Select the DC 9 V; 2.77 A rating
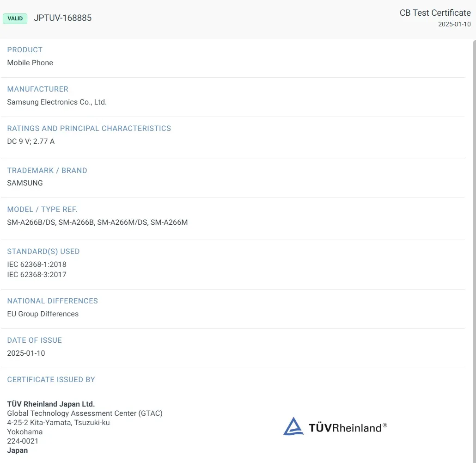This screenshot has width=476, height=463. 31,141
